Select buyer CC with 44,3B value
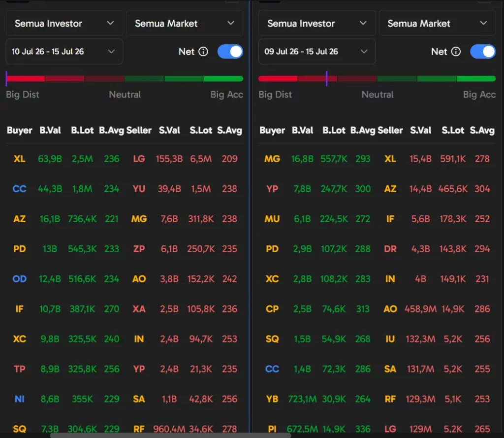The width and height of the screenshot is (504, 438). coord(20,189)
